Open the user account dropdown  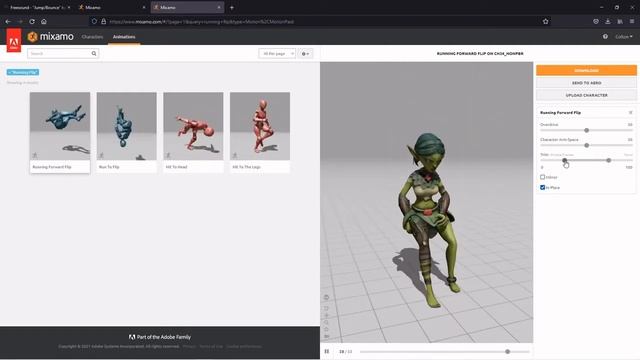tap(623, 37)
